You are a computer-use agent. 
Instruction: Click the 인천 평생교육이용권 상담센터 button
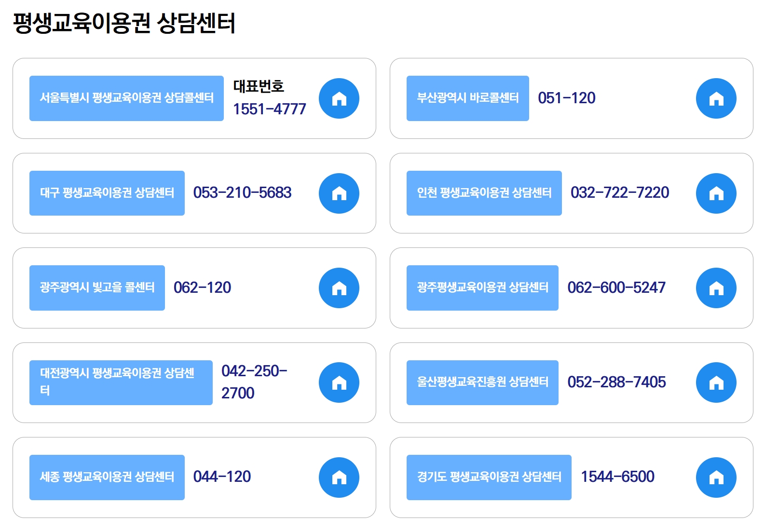[x=484, y=193]
